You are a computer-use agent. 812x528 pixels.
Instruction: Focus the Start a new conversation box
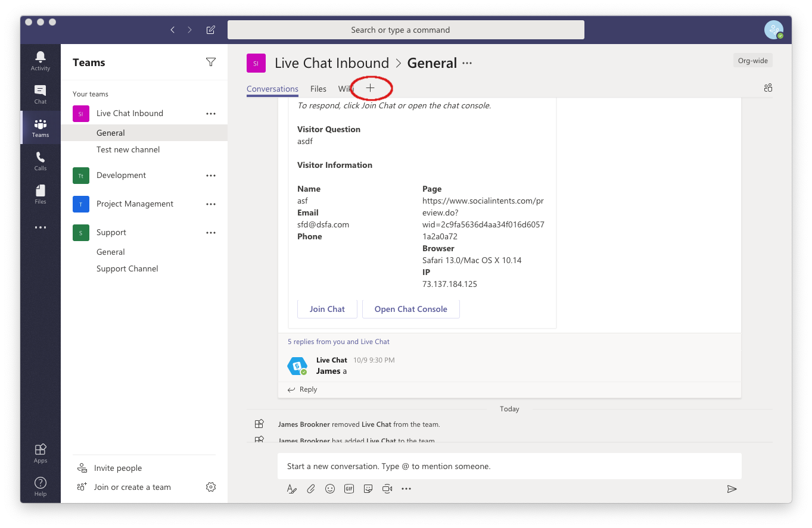click(509, 466)
